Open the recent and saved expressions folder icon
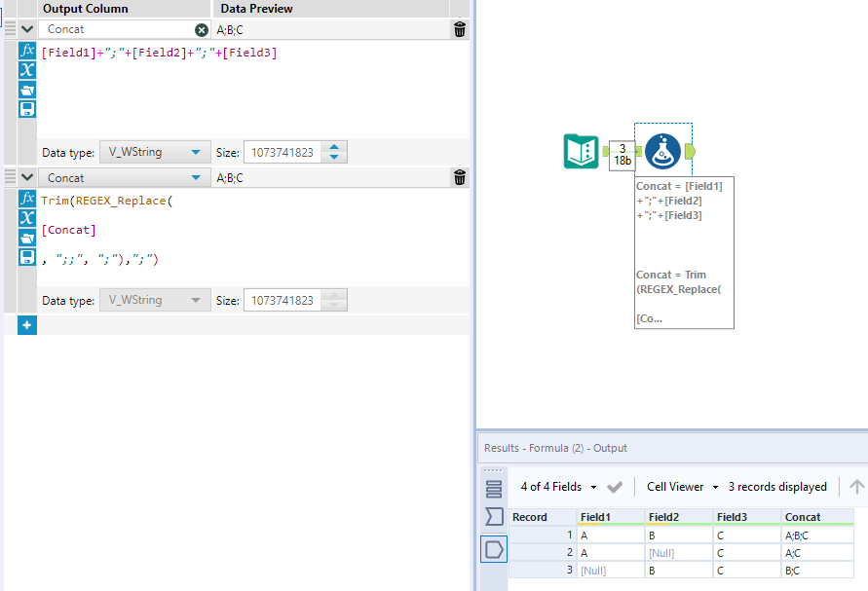The height and width of the screenshot is (591, 868). (26, 89)
